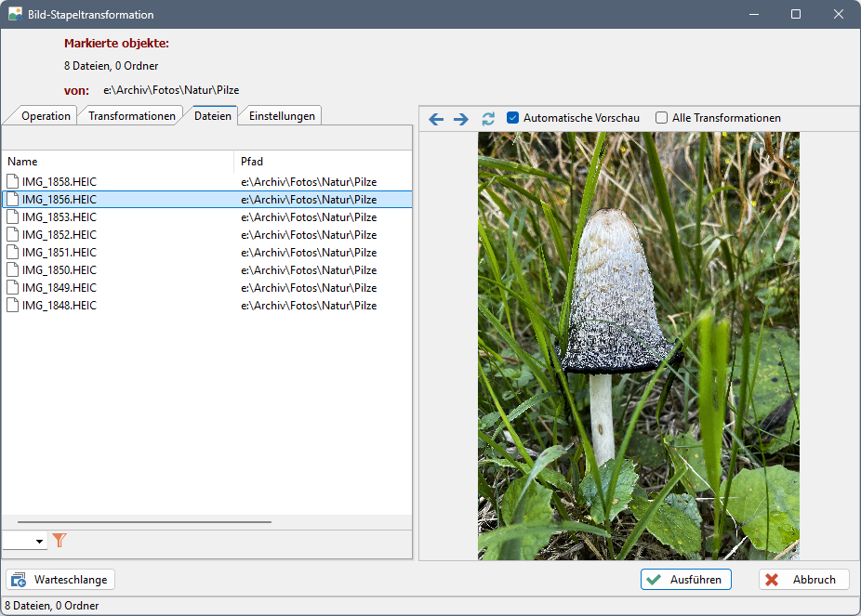This screenshot has height=616, width=861.
Task: Open the Transformationen tab
Action: coord(132,116)
